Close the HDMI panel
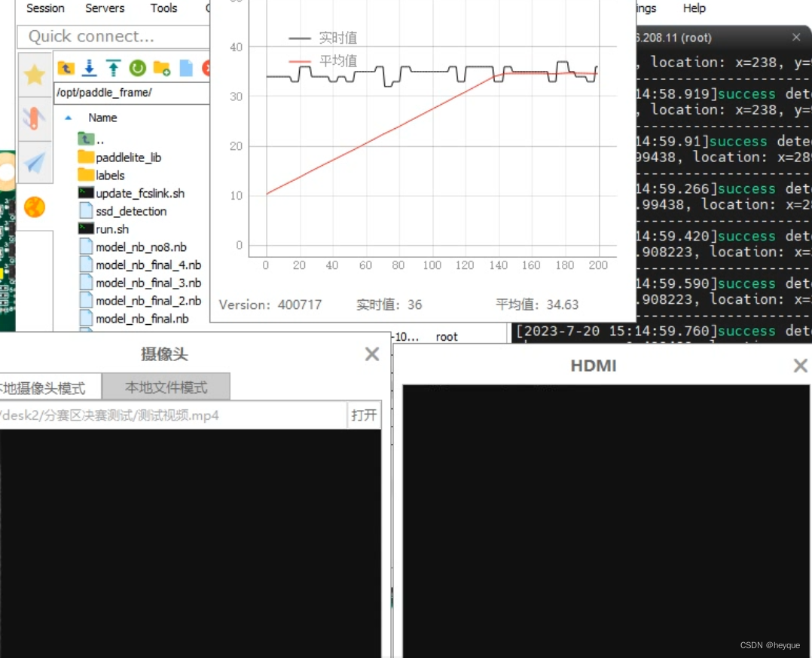This screenshot has width=812, height=658. click(x=800, y=366)
